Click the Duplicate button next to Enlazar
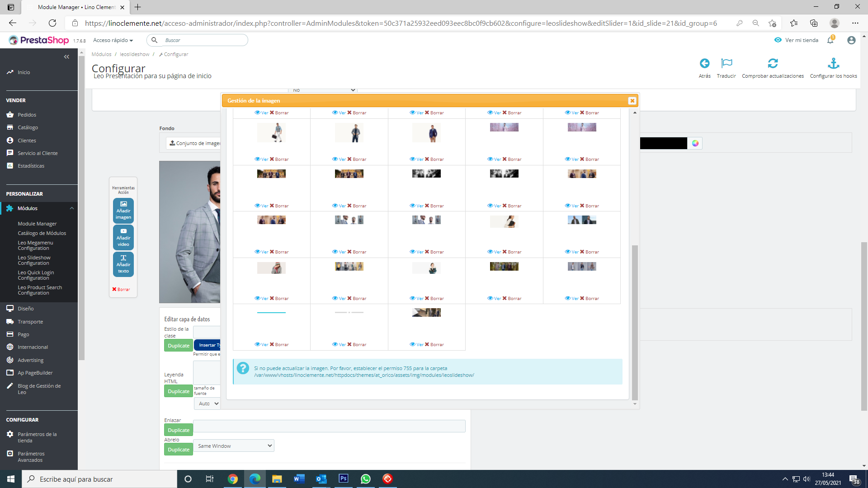 pos(179,430)
